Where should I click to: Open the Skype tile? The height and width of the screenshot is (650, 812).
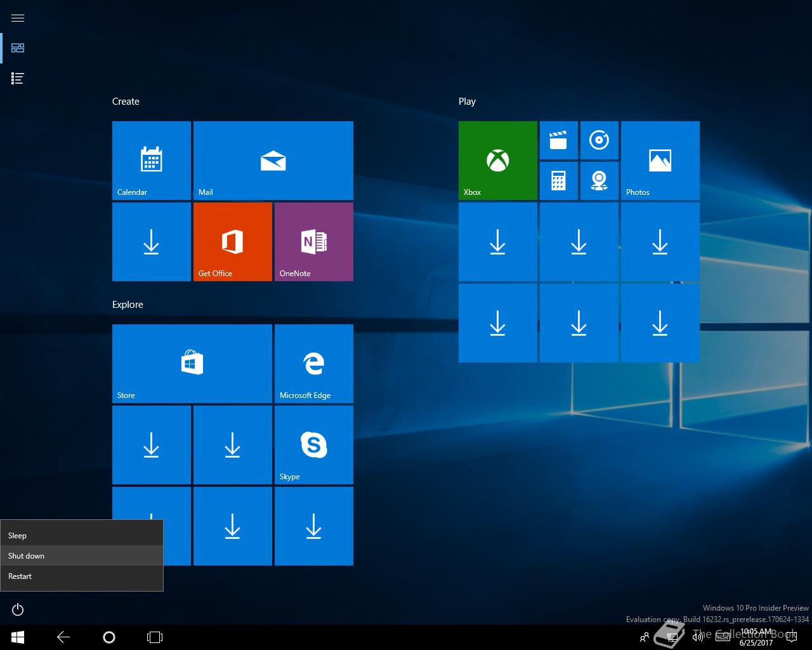pos(314,445)
